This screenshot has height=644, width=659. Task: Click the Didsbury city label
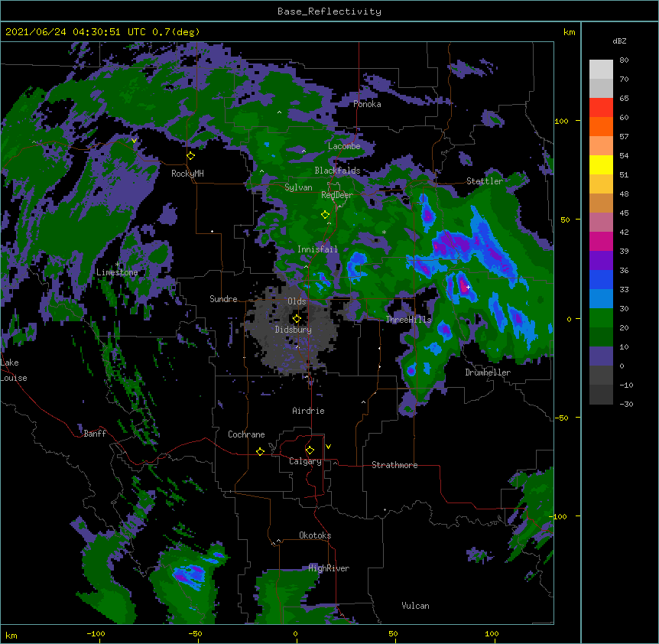[294, 330]
